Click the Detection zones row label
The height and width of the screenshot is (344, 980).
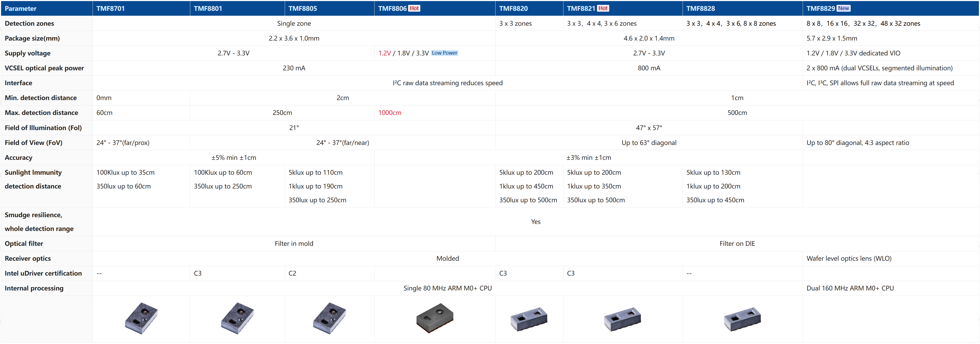click(29, 23)
